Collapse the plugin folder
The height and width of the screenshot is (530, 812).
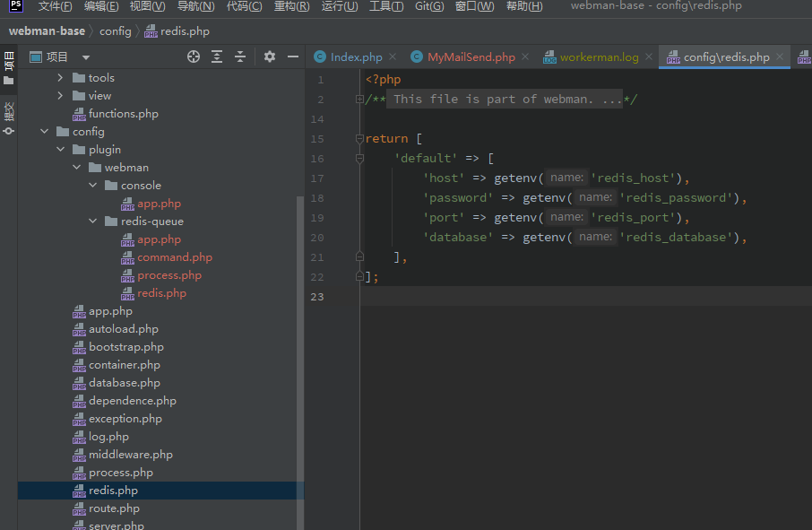coord(61,150)
